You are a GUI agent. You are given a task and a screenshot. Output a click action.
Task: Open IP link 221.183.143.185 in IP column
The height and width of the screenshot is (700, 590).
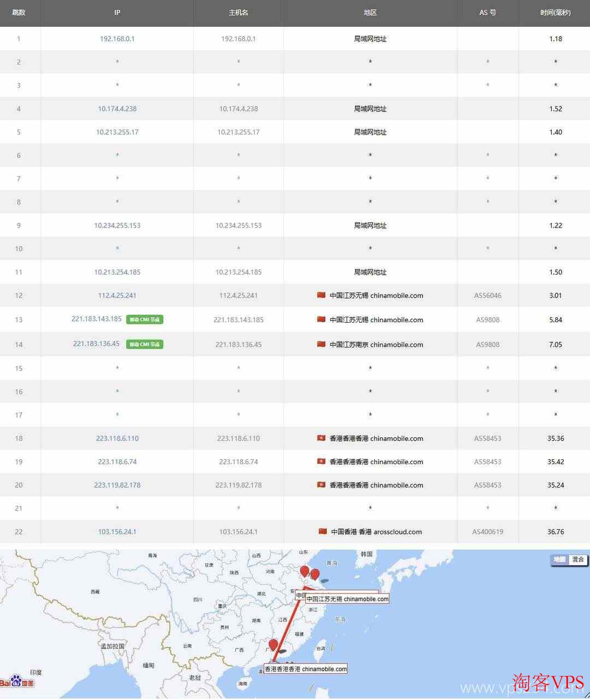point(97,319)
